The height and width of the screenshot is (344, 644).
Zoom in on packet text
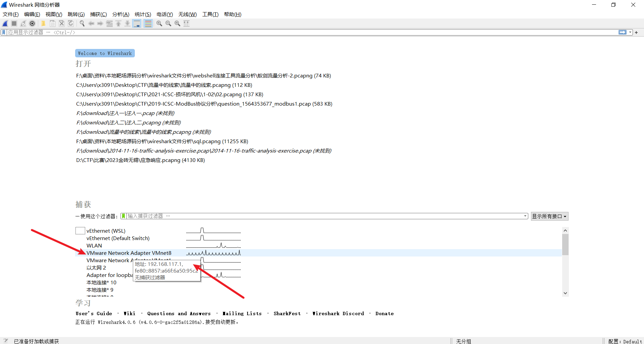click(x=159, y=23)
